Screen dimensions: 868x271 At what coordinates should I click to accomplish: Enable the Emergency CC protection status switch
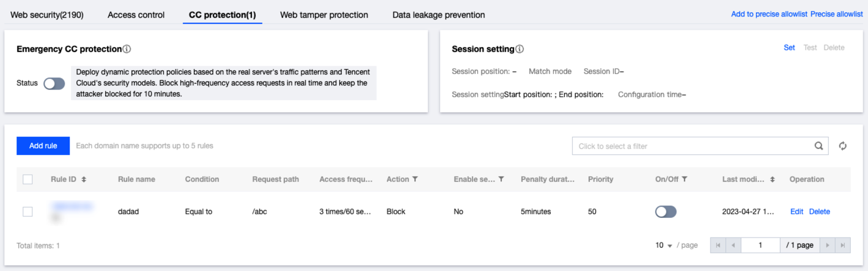coord(54,84)
